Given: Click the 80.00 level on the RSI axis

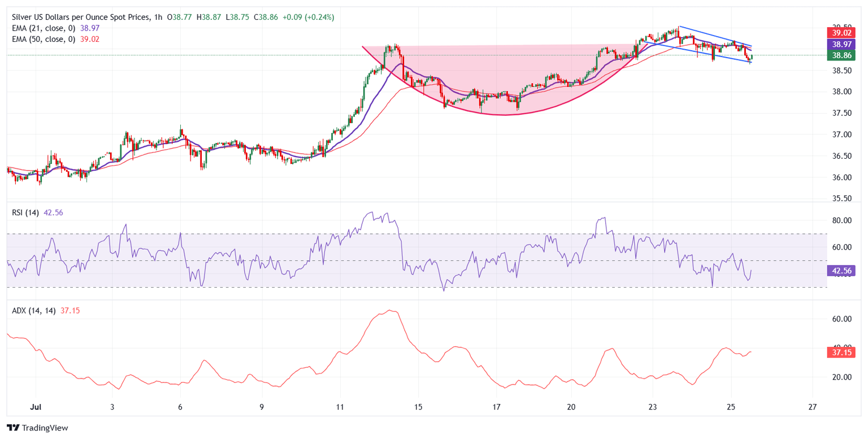Looking at the screenshot, I should (x=841, y=220).
